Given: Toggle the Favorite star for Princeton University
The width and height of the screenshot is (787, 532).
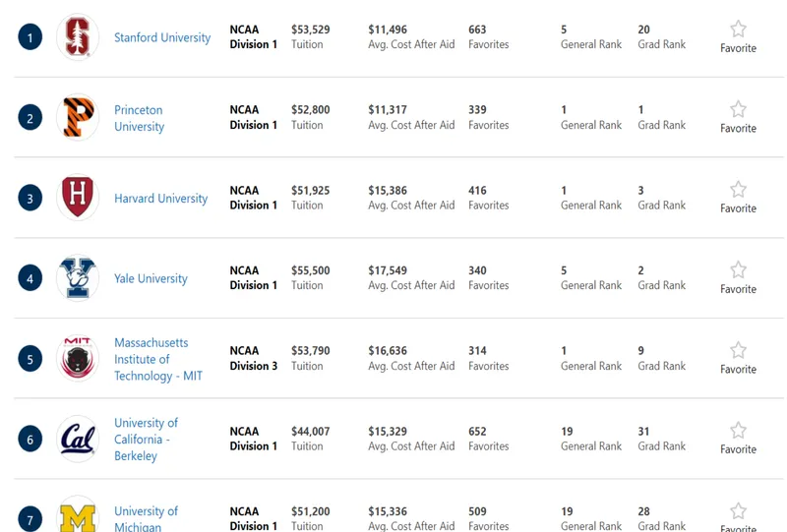Looking at the screenshot, I should pyautogui.click(x=738, y=109).
